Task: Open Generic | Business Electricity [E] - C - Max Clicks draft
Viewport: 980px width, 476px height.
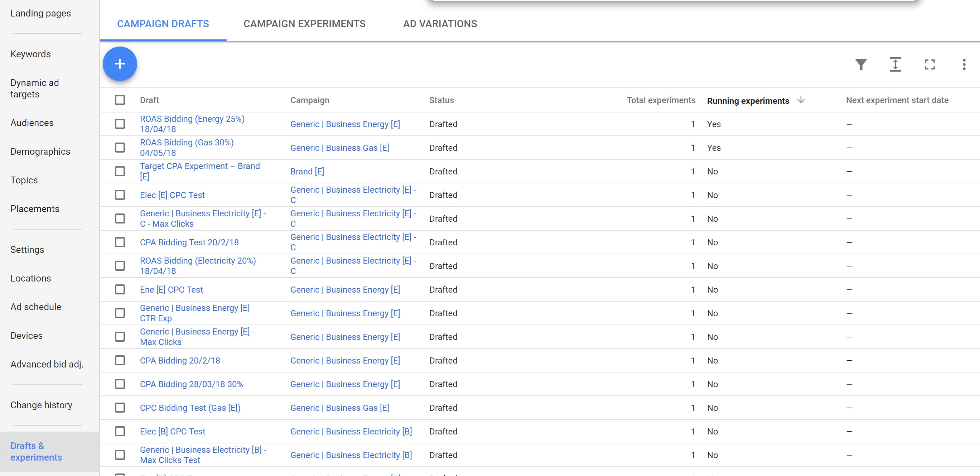Action: (x=203, y=218)
